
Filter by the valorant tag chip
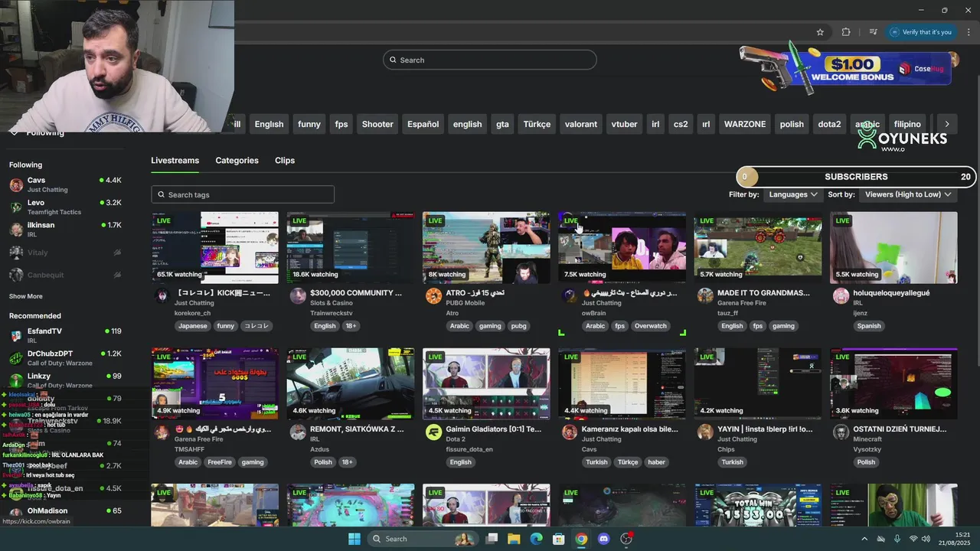click(581, 124)
